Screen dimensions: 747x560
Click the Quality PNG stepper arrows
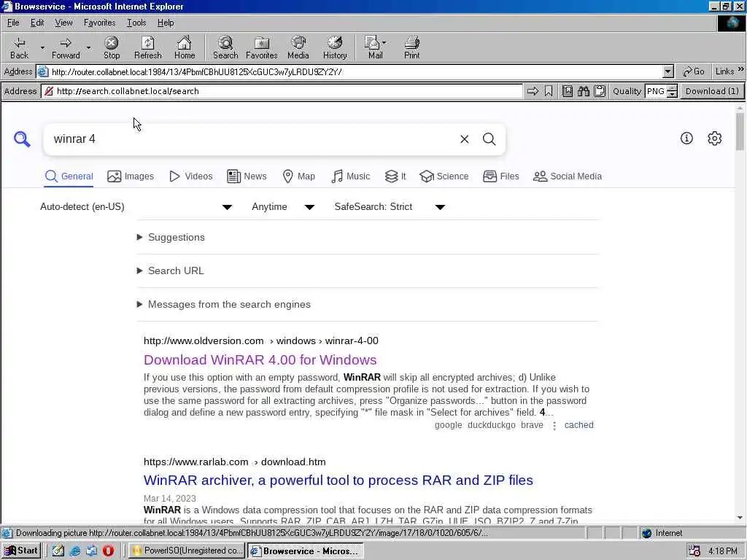pyautogui.click(x=672, y=91)
